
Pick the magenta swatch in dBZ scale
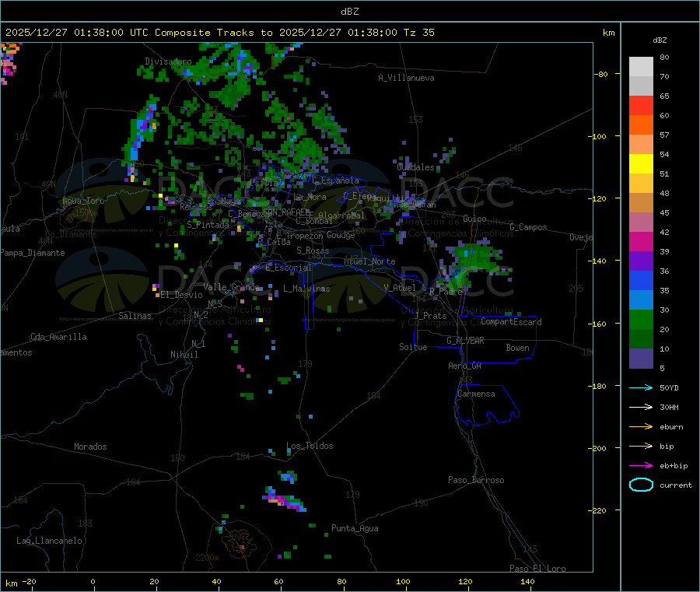click(x=641, y=241)
